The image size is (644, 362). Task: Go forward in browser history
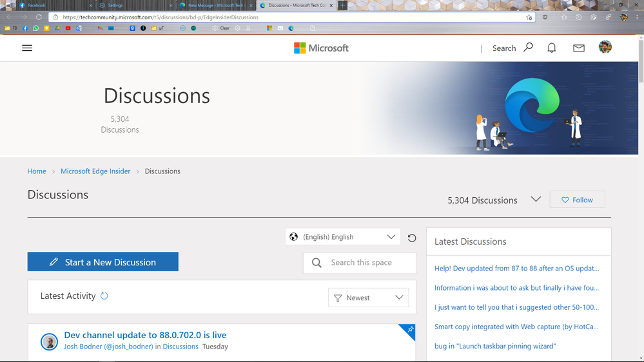click(x=24, y=17)
